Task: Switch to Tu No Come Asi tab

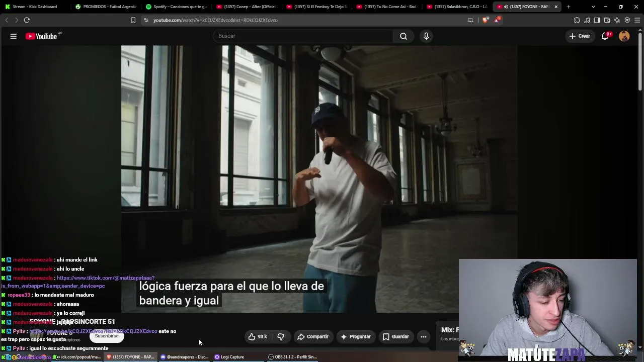Action: [386, 7]
